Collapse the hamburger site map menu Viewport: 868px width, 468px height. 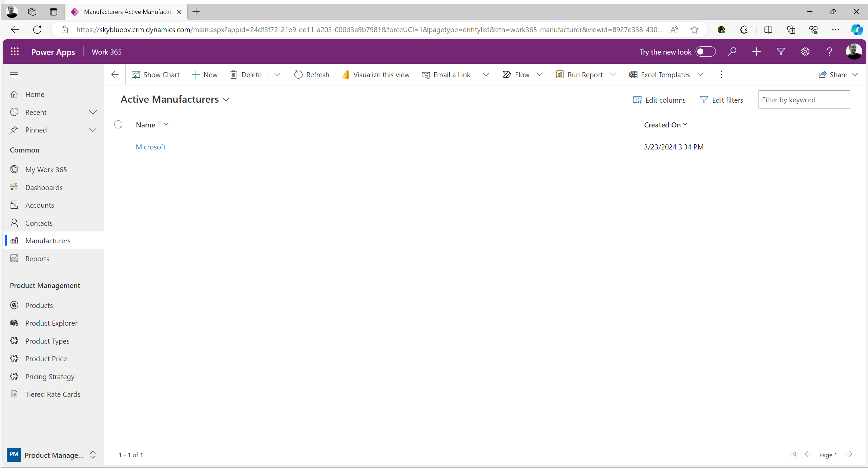tap(14, 75)
